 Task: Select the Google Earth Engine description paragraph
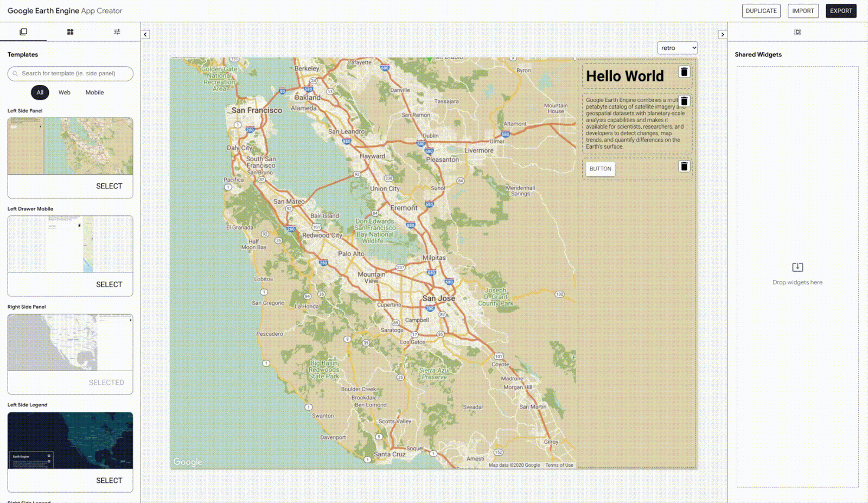click(x=635, y=123)
